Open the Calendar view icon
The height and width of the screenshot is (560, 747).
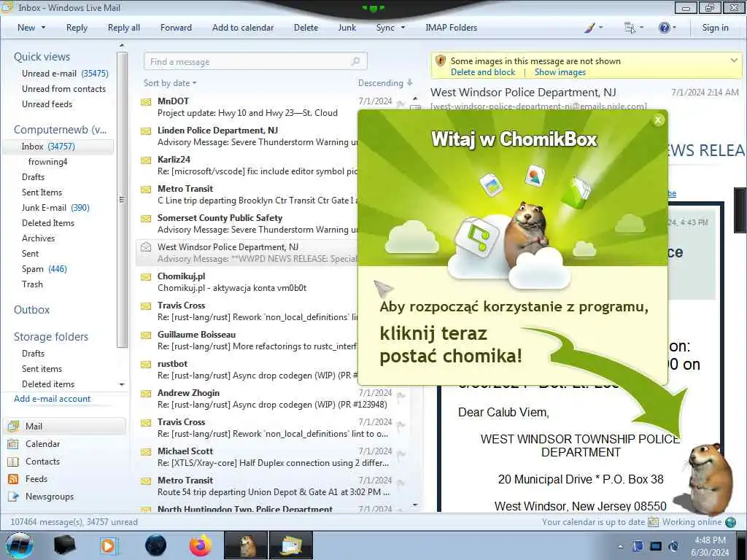click(13, 444)
